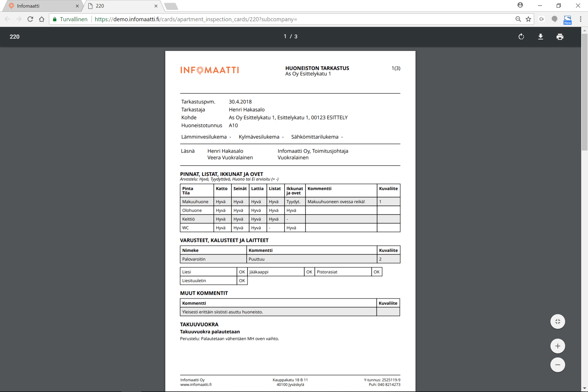Reload the browser page

click(x=30, y=19)
